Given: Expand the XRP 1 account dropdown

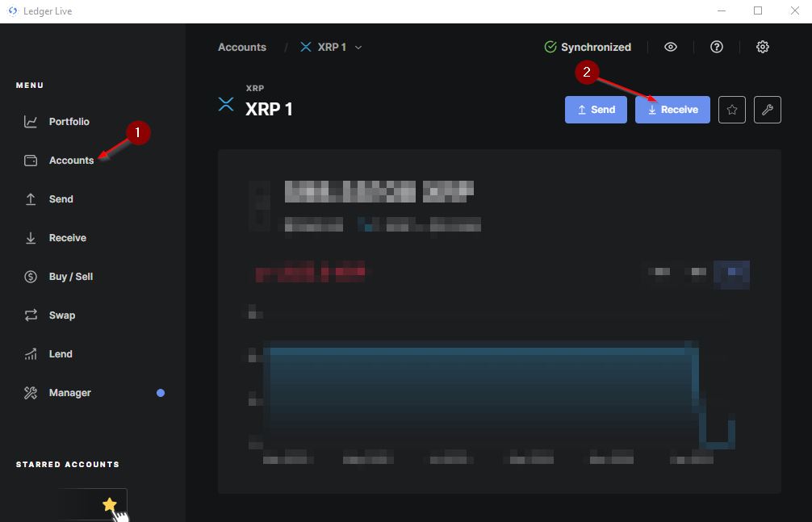Looking at the screenshot, I should point(358,47).
